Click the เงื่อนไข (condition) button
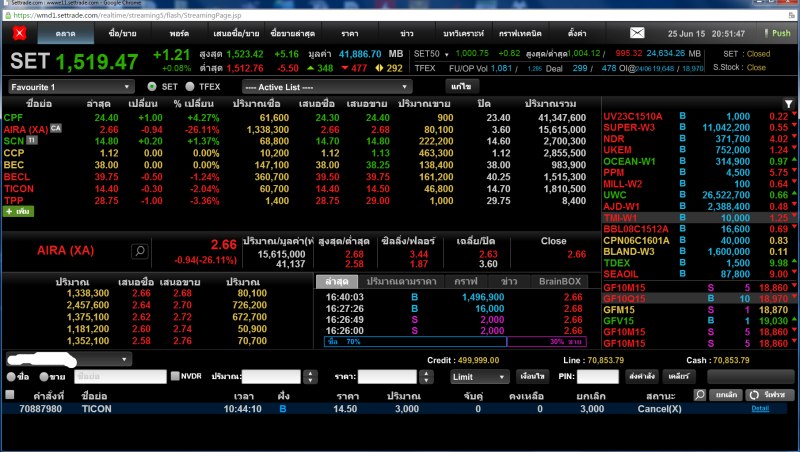The height and width of the screenshot is (452, 800). (532, 376)
